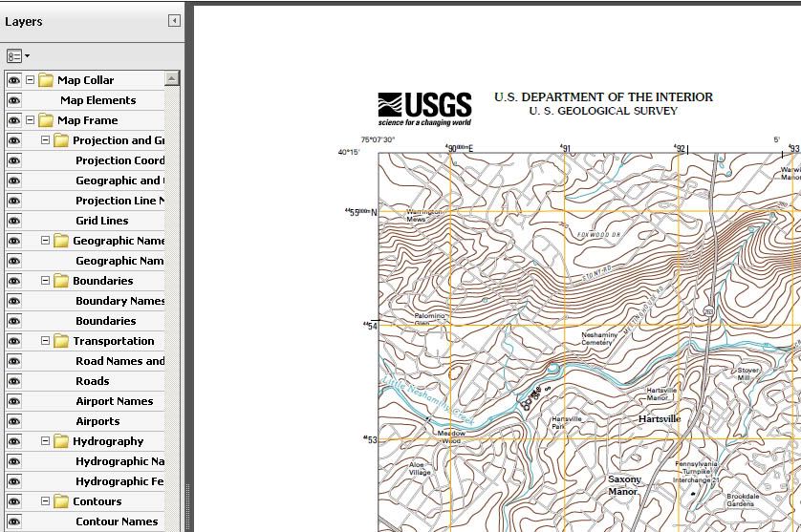Hide the Road Names layer
Viewport: 801px width, 532px height.
pyautogui.click(x=13, y=361)
